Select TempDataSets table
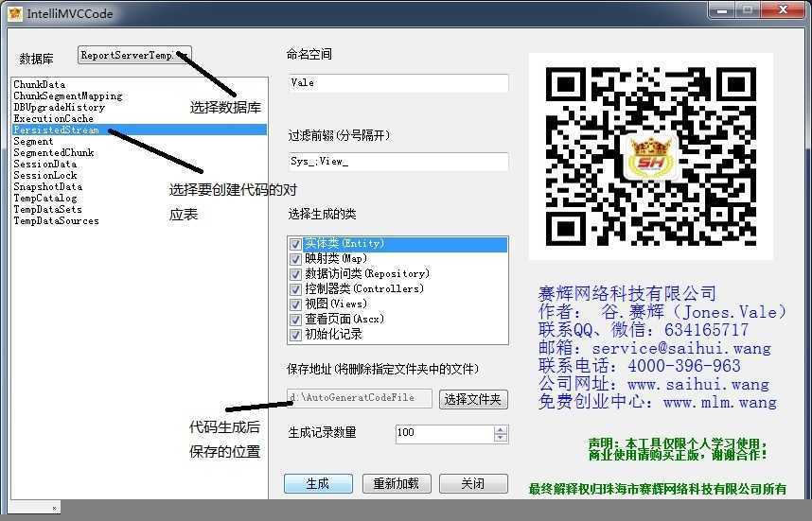 [x=47, y=210]
